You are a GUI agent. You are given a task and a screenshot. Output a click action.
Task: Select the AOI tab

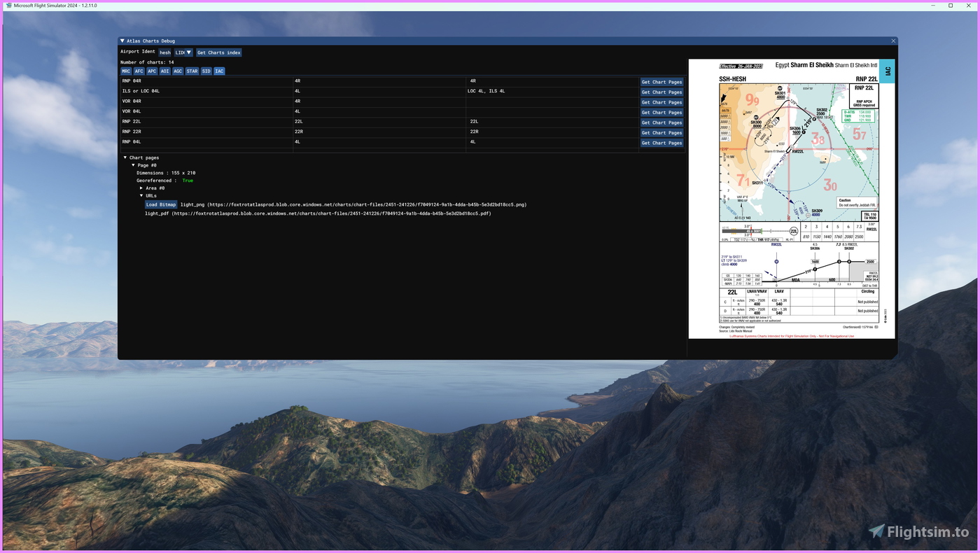click(x=164, y=71)
